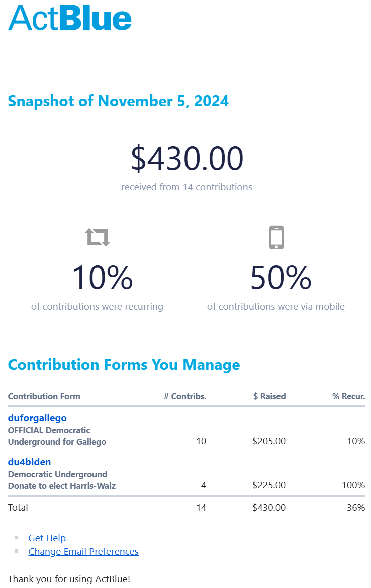371x588 pixels.
Task: Click the Contribution Form column header
Action: (x=44, y=396)
